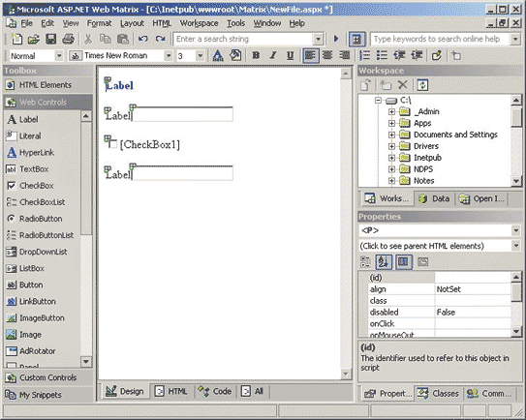Viewport: 526px width, 420px height.
Task: Undo the last action
Action: point(143,40)
